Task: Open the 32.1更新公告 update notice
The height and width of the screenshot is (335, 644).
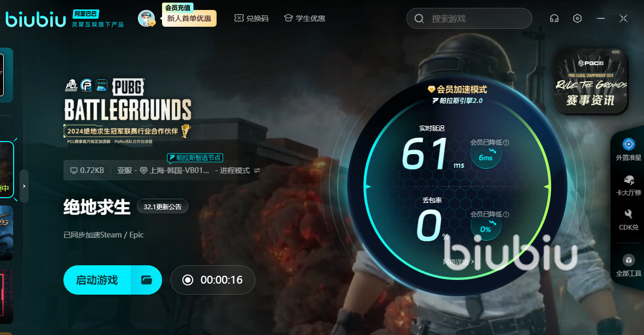Action: coord(163,207)
